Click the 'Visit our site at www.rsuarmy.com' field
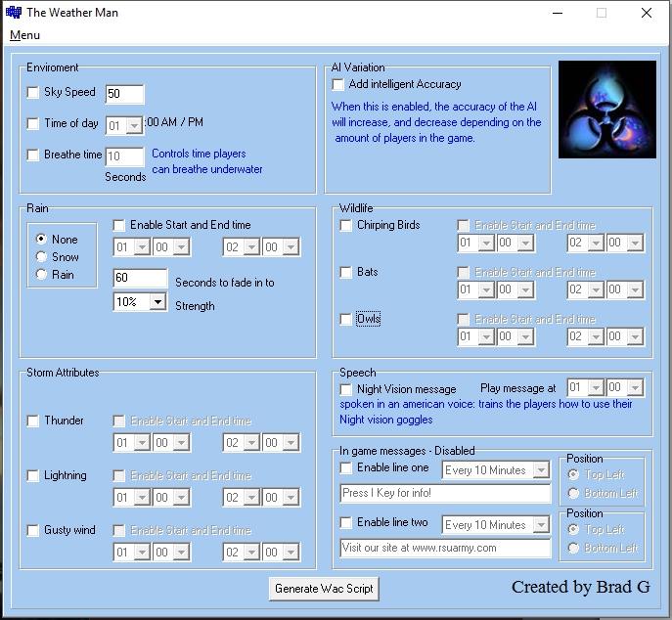The image size is (672, 620). [x=445, y=548]
